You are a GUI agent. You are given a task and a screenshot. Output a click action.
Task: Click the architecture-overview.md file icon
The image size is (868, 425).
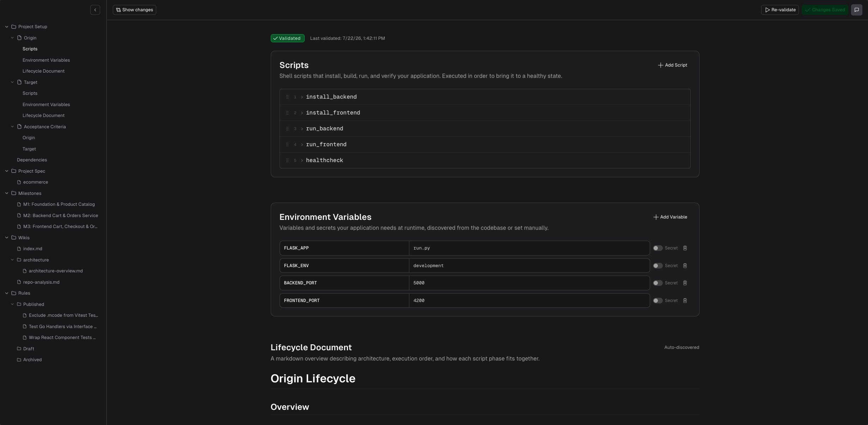point(25,271)
